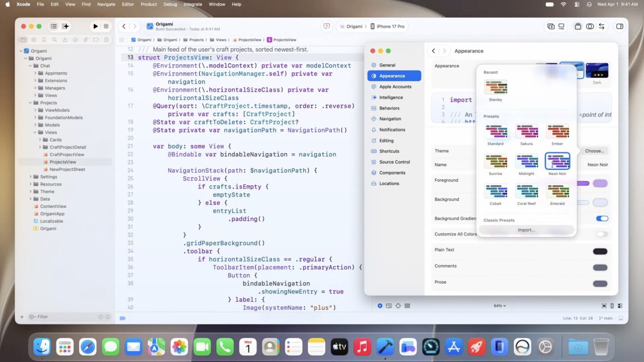Click the selectable preview crosshair icon
The image size is (644, 362).
coord(398,306)
